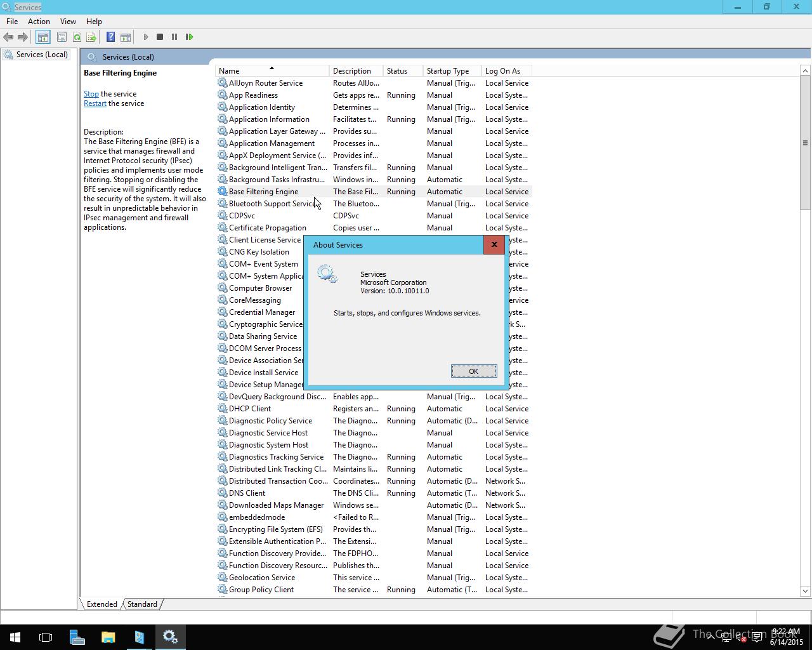This screenshot has height=650, width=812.
Task: Sort by the Startup Type column header
Action: [452, 71]
